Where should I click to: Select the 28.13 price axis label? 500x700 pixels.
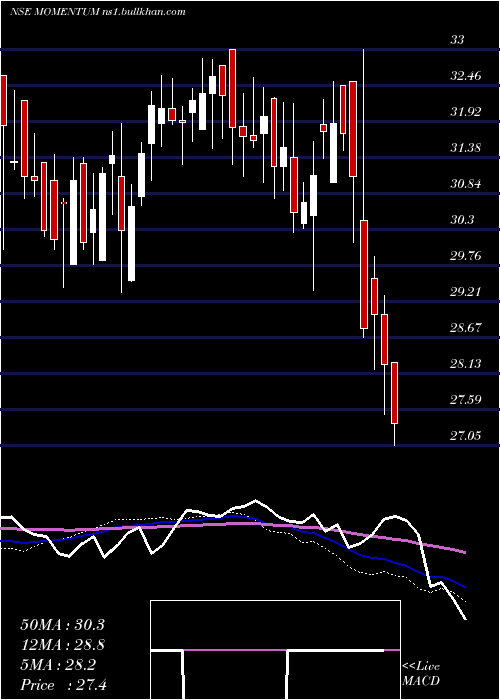click(466, 364)
